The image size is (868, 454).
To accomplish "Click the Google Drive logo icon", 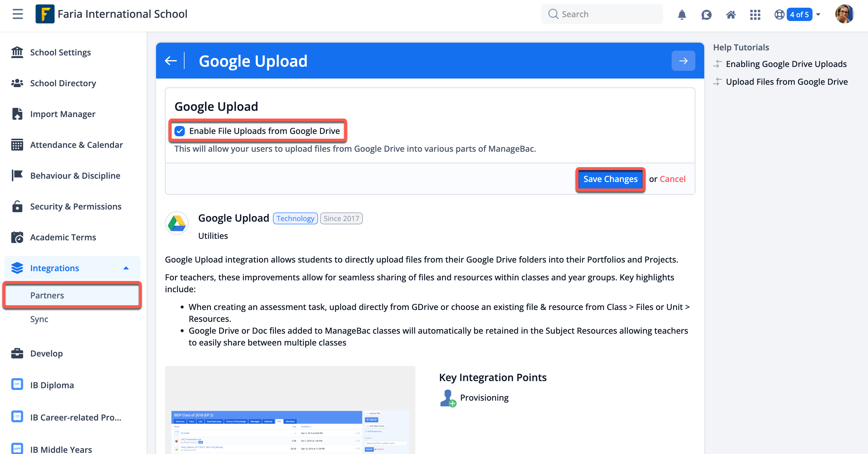I will [177, 223].
